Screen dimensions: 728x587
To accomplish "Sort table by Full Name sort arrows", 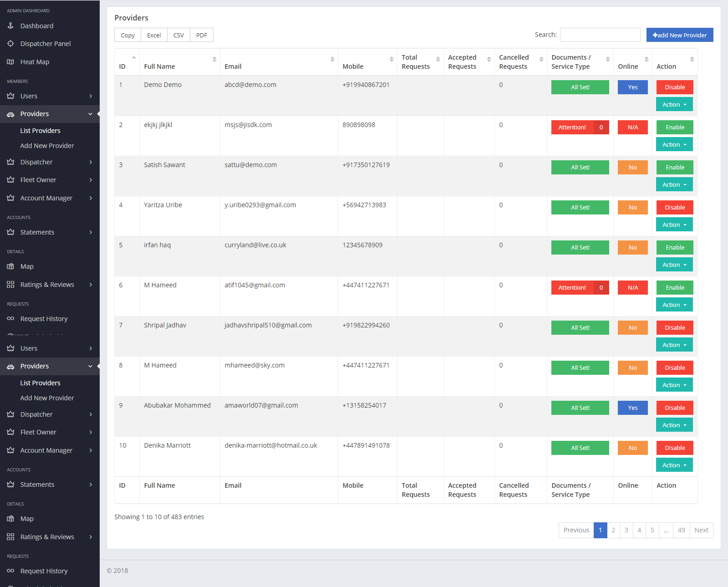I will pos(214,59).
